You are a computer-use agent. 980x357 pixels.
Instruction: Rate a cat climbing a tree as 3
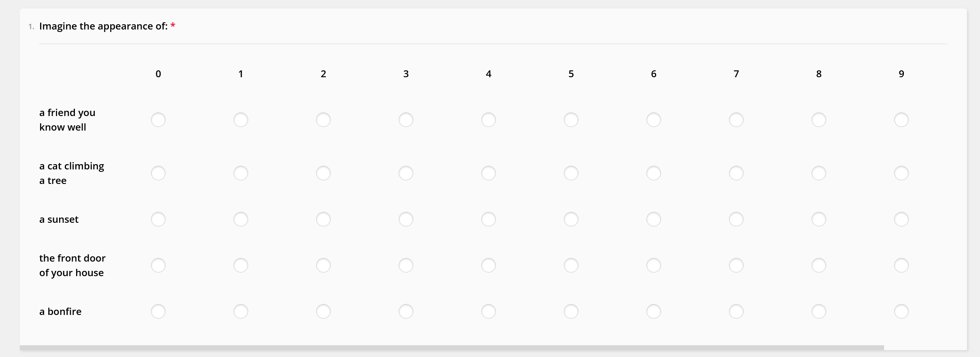pyautogui.click(x=406, y=173)
